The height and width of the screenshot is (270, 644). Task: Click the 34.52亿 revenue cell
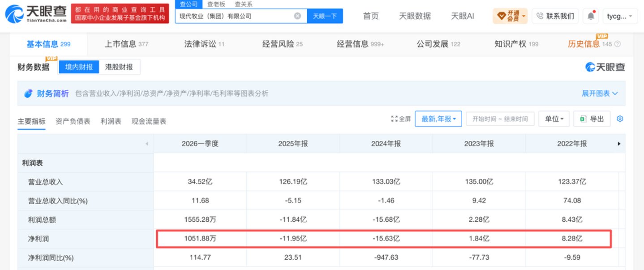click(x=200, y=182)
